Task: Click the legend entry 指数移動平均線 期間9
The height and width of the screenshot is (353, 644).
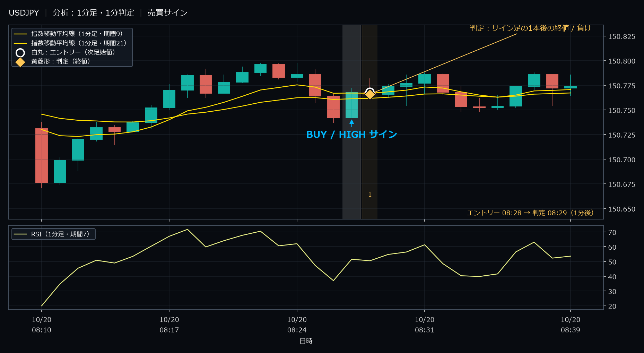Action: coord(68,34)
